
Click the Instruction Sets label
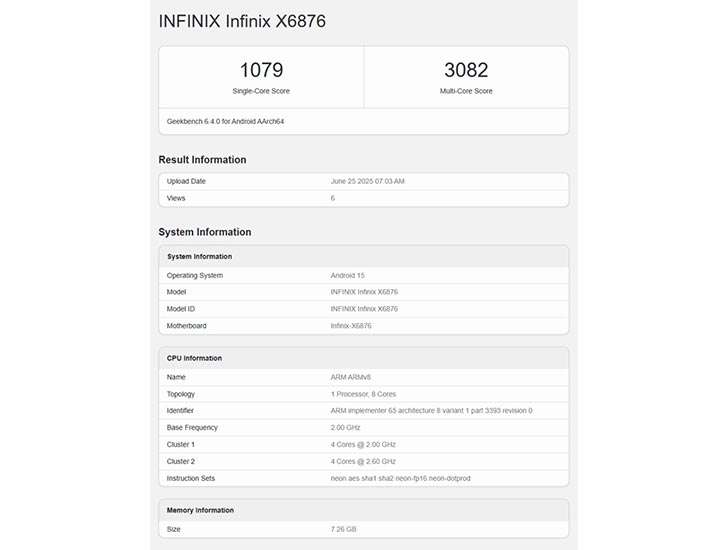[191, 478]
